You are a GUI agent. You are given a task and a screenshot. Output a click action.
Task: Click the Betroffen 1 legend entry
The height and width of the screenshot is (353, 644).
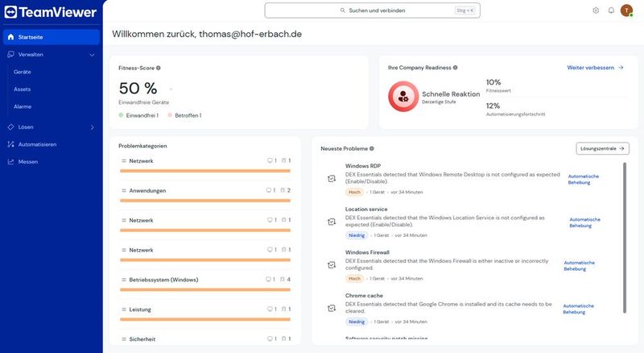pos(184,115)
